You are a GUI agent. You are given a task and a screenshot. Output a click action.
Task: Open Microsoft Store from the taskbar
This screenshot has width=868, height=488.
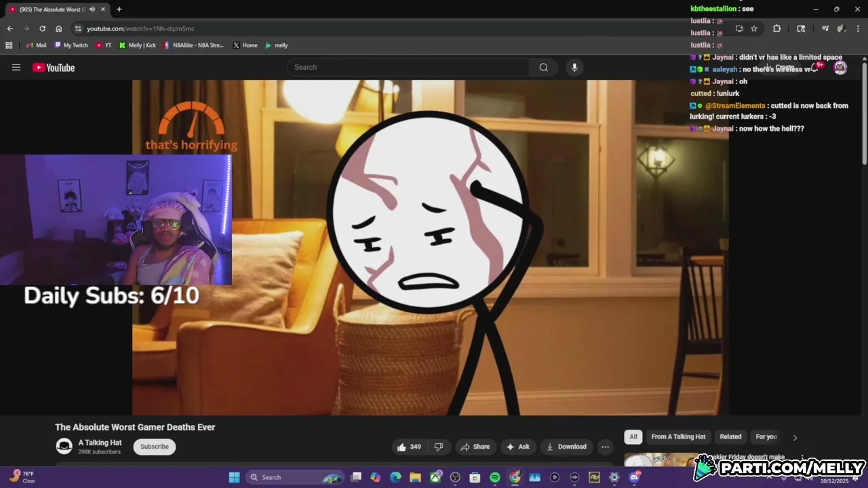point(475,477)
